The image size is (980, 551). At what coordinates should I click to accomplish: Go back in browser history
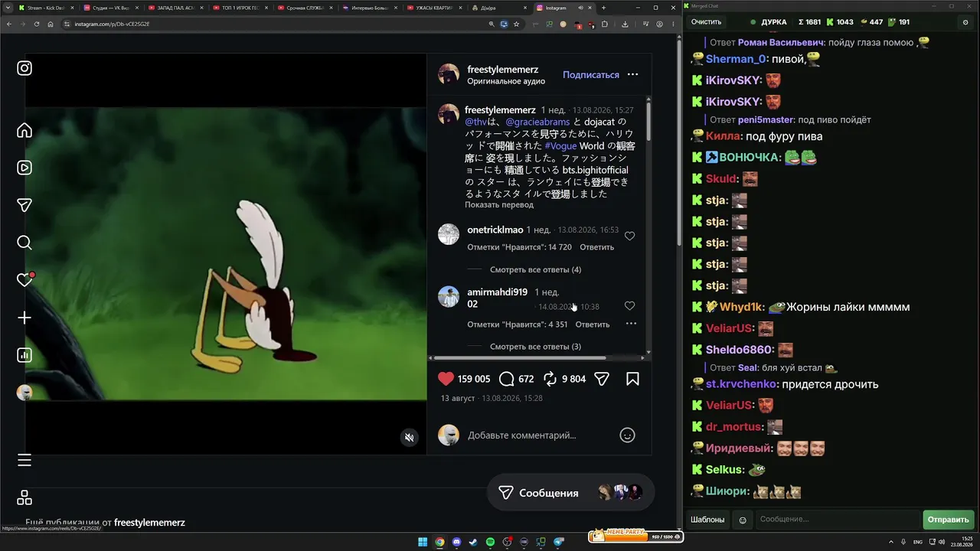[9, 24]
